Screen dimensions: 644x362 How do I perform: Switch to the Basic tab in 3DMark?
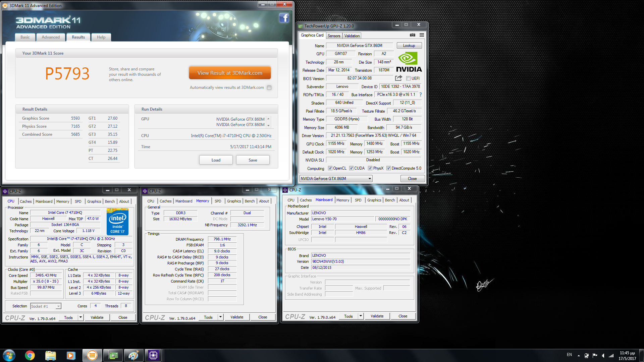pyautogui.click(x=25, y=37)
